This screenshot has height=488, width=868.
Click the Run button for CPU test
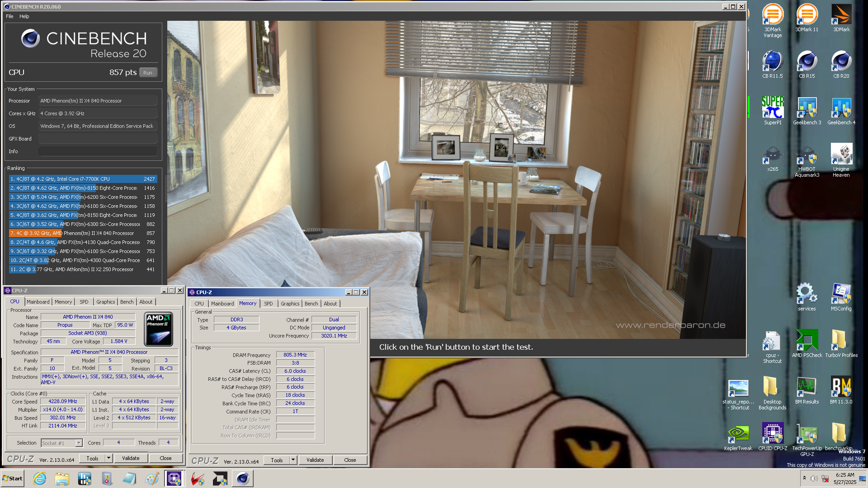point(148,73)
